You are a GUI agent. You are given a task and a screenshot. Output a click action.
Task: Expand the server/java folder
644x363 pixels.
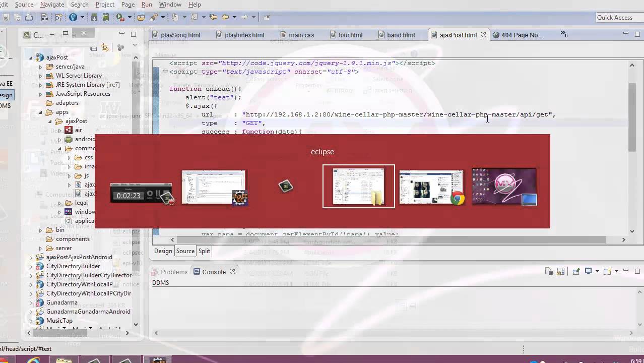pyautogui.click(x=40, y=67)
